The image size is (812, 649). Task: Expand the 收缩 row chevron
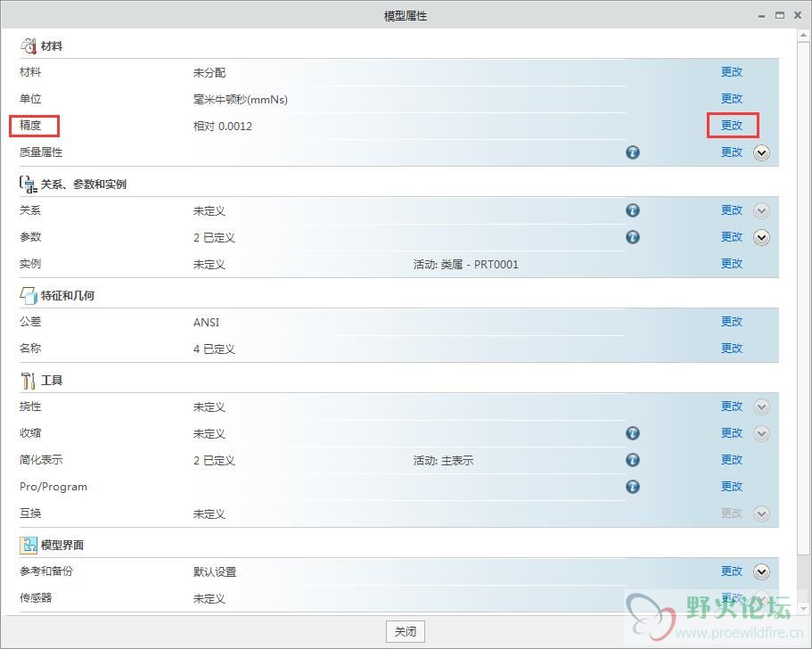pyautogui.click(x=761, y=433)
